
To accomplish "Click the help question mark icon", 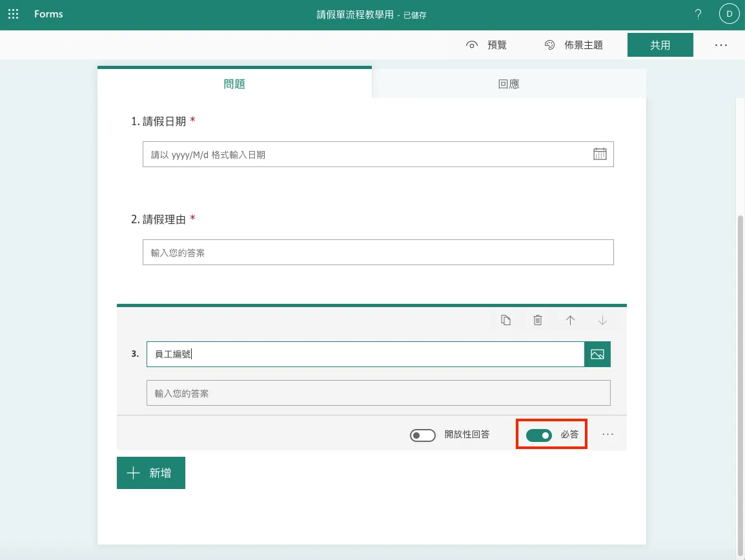I will pyautogui.click(x=697, y=14).
